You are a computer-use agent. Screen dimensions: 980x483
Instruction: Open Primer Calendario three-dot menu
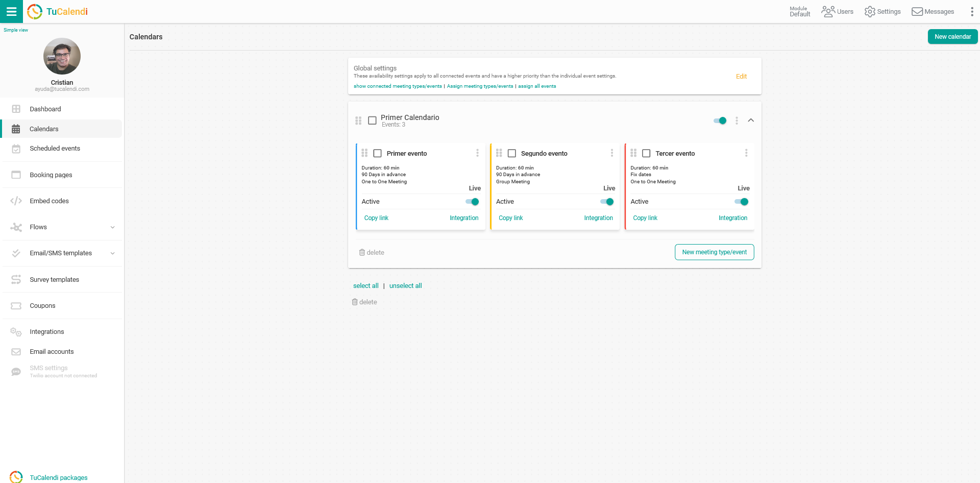737,120
